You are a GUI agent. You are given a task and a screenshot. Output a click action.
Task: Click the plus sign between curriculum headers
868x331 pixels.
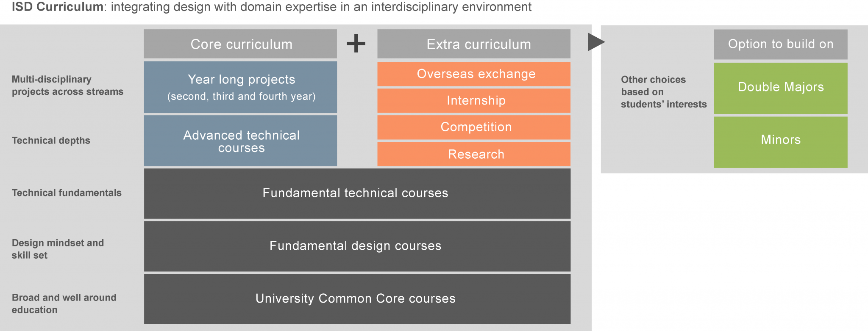[356, 44]
